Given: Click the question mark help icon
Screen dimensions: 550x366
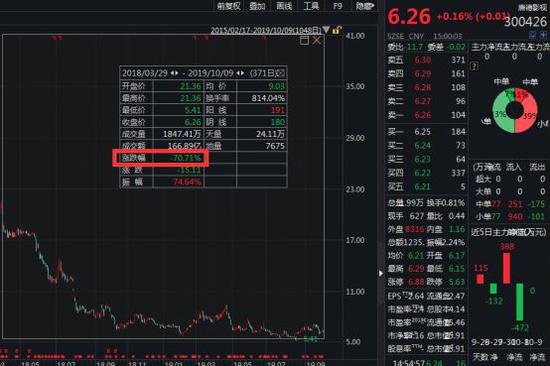Looking at the screenshot, I should point(474,66).
